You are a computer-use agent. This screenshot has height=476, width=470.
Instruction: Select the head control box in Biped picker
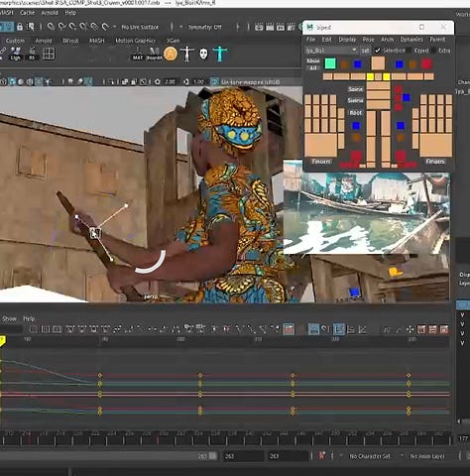click(x=378, y=63)
